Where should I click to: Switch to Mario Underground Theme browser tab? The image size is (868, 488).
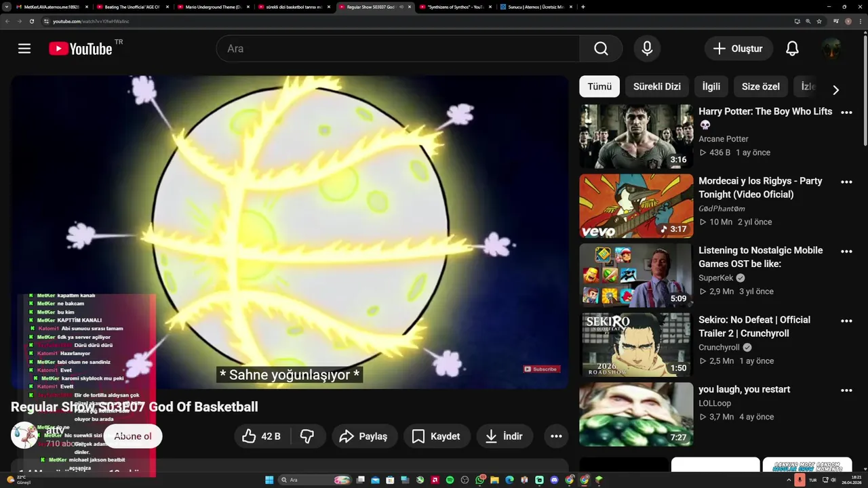213,7
